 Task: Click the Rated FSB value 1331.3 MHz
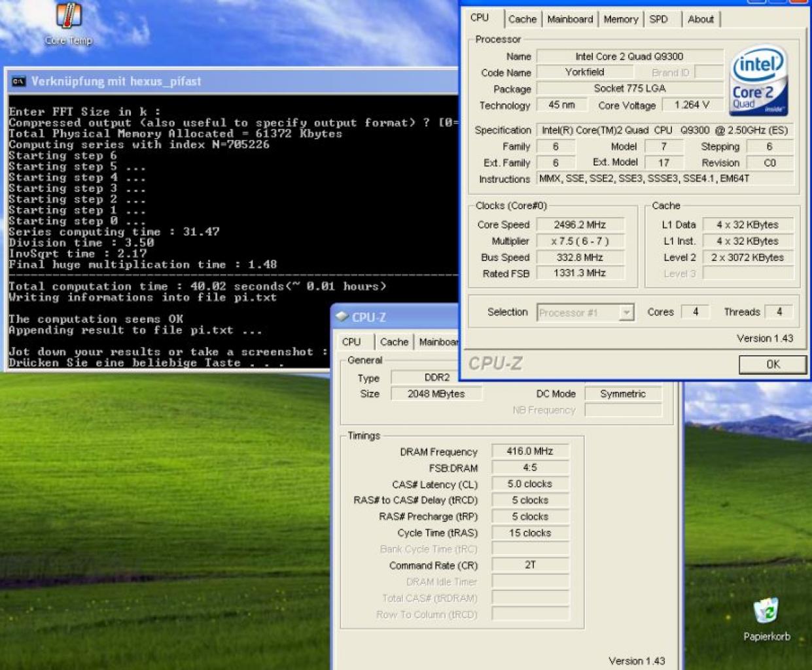(x=580, y=273)
